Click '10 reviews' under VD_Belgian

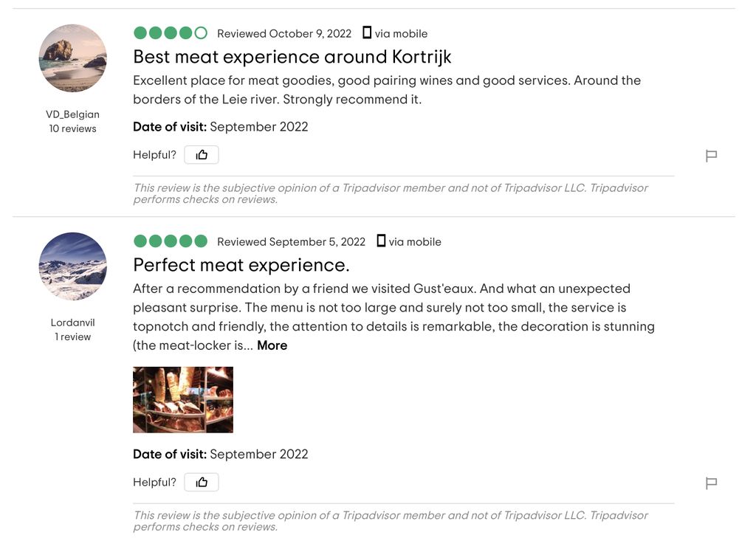(73, 128)
